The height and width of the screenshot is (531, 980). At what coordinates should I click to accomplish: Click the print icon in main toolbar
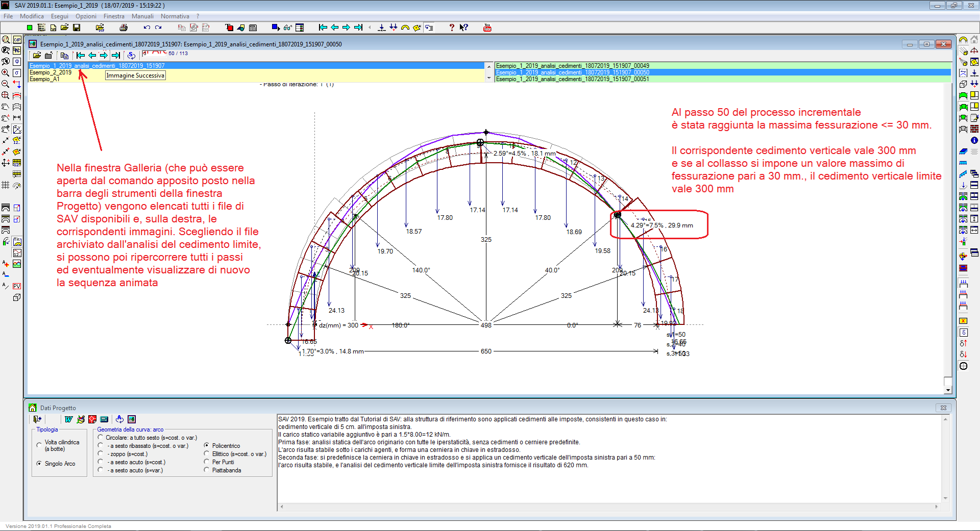(123, 28)
